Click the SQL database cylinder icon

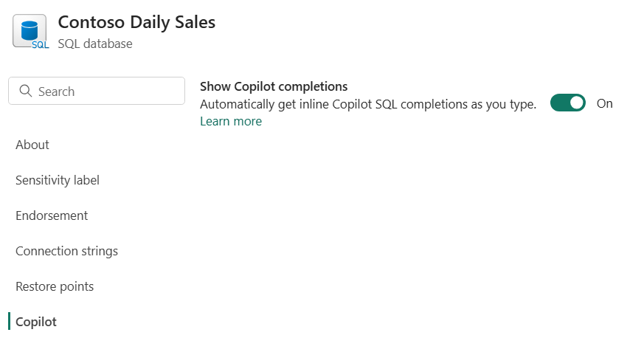coord(29,30)
